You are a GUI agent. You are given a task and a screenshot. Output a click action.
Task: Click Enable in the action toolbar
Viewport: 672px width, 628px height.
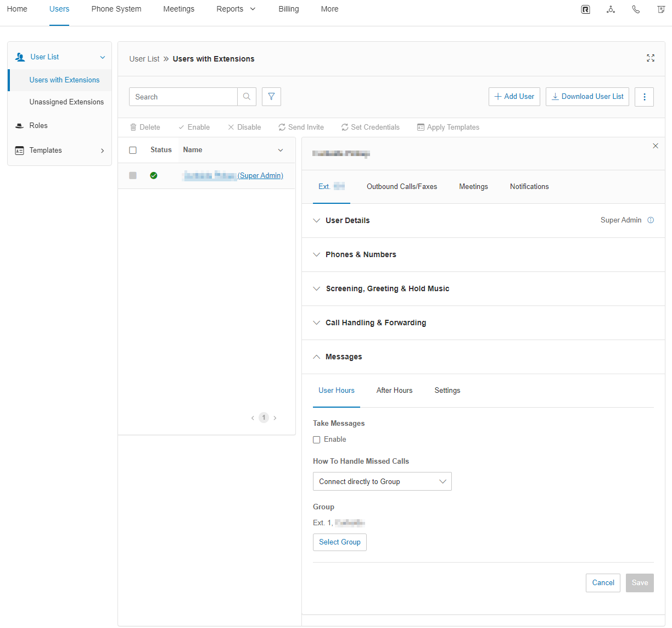point(194,127)
